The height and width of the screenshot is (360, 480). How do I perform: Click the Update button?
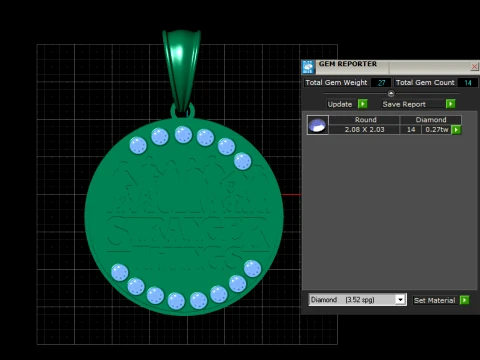[340, 104]
